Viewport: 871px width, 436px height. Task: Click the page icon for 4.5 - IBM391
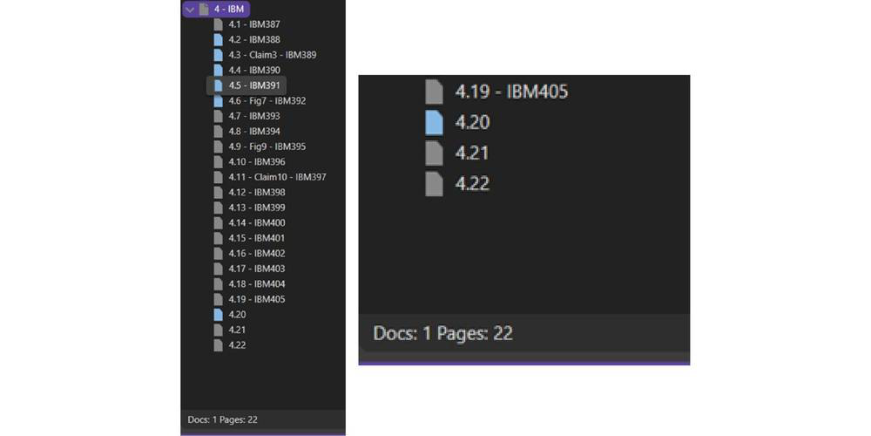[218, 86]
